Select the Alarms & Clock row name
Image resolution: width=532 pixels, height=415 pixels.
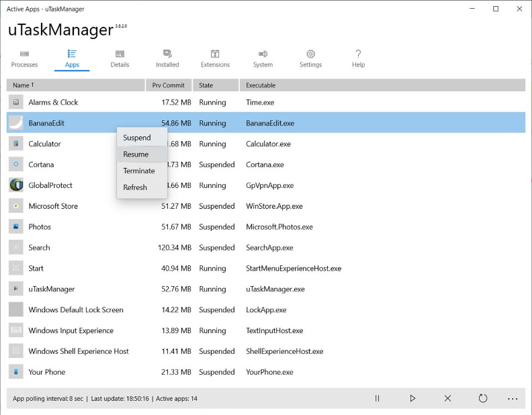[x=53, y=102]
